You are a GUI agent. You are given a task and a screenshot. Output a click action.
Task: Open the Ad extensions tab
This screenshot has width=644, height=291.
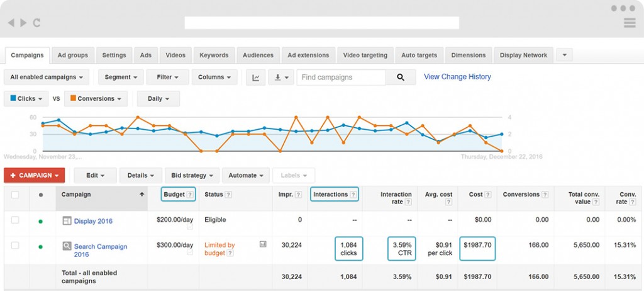coord(308,55)
